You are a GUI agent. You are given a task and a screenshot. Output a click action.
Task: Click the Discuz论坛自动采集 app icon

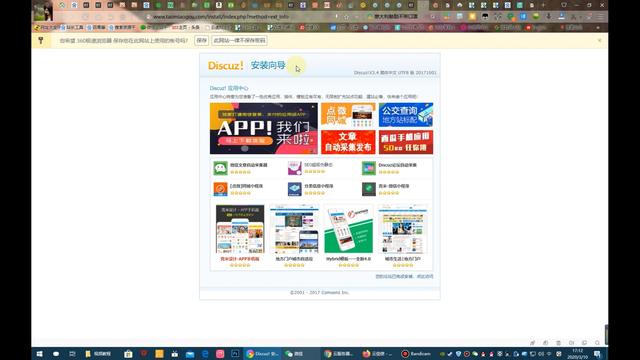[x=369, y=168]
